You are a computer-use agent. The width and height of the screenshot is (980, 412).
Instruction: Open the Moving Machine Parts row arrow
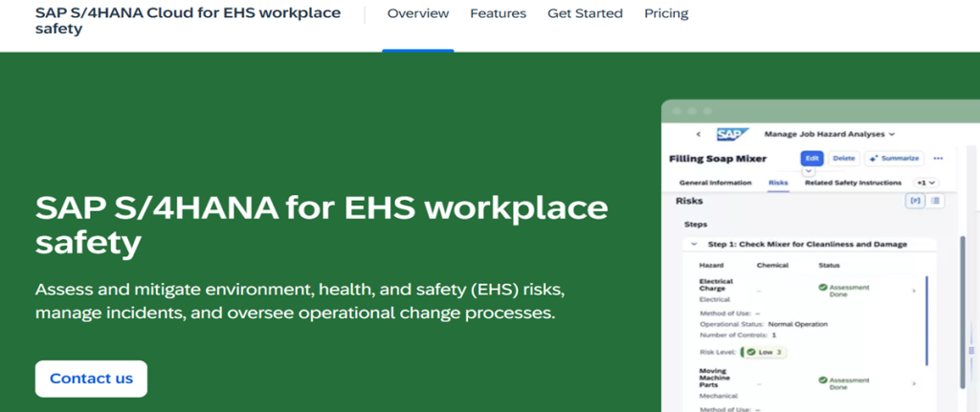tap(914, 383)
